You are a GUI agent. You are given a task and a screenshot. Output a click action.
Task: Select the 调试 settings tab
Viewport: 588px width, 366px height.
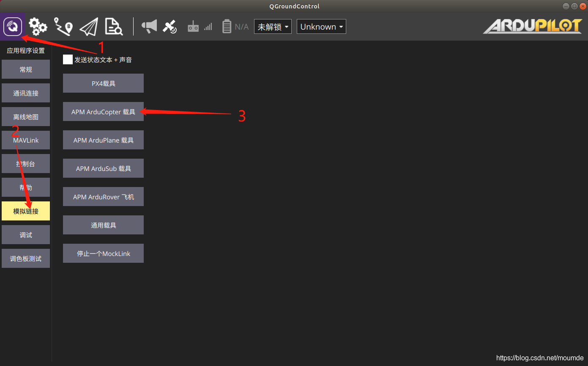pos(26,235)
